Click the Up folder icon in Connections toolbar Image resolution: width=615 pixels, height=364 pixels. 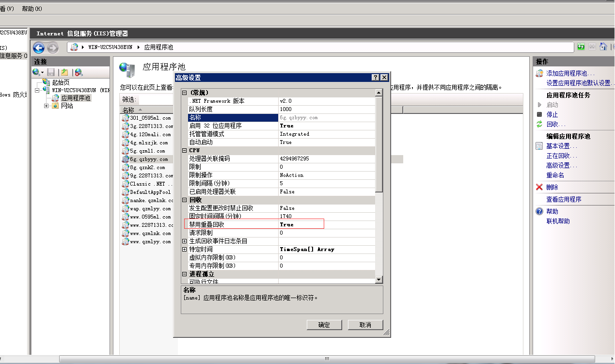tap(64, 72)
